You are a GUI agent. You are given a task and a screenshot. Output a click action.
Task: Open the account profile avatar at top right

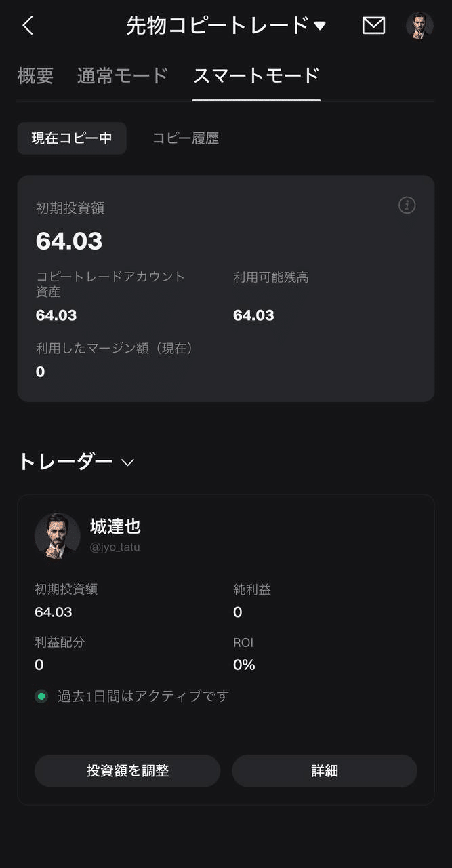[x=419, y=25]
